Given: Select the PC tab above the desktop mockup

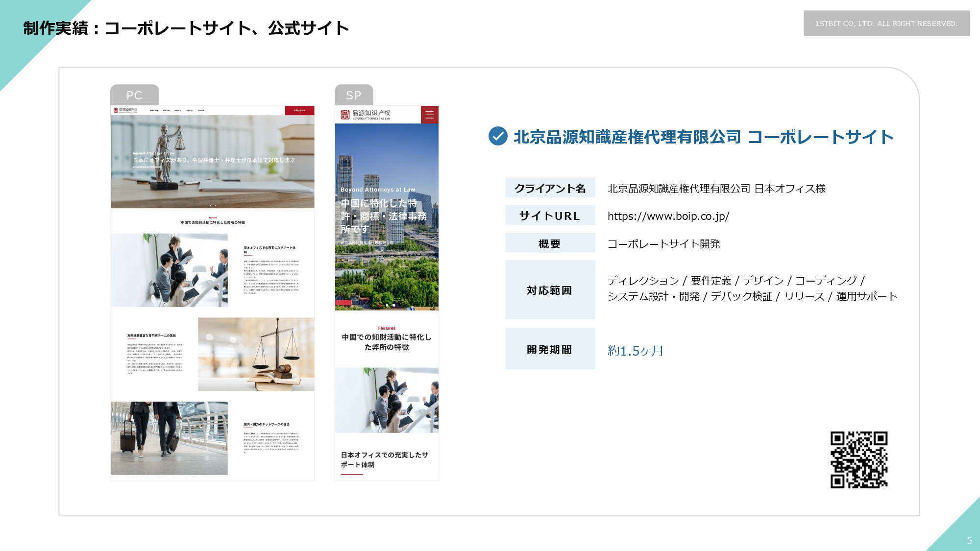Looking at the screenshot, I should tap(134, 96).
